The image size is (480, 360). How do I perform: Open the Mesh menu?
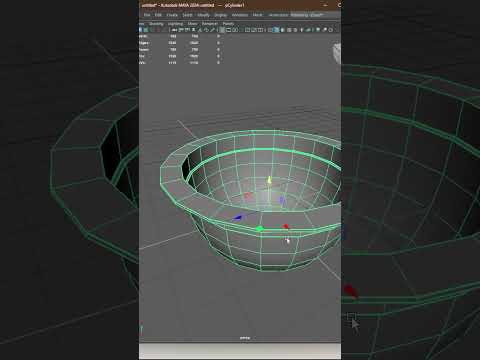click(257, 15)
